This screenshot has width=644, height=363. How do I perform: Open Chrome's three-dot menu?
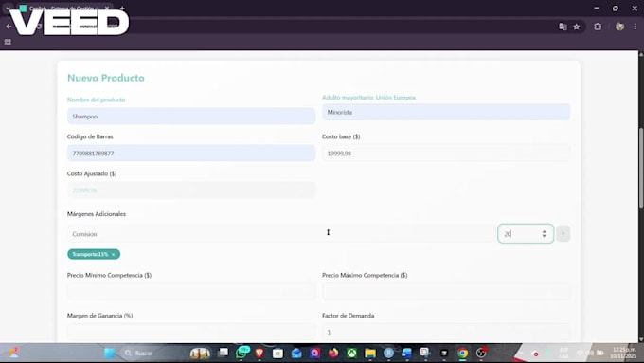pyautogui.click(x=635, y=27)
